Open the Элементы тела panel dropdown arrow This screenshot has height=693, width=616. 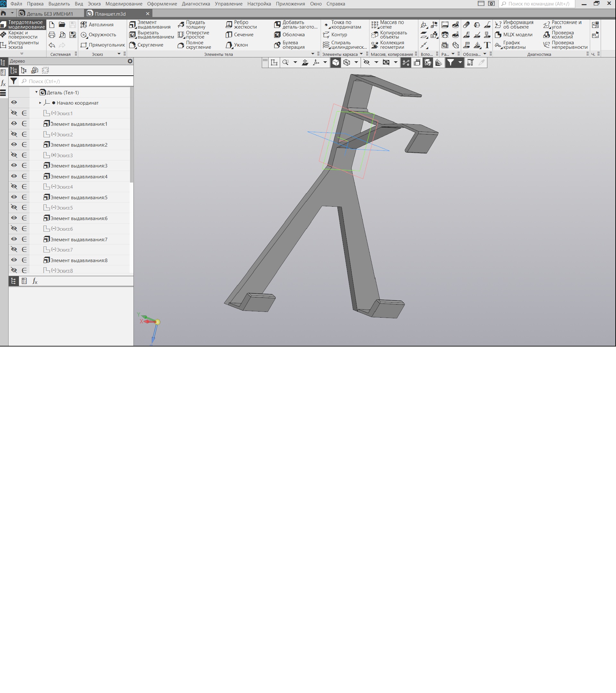tap(312, 54)
